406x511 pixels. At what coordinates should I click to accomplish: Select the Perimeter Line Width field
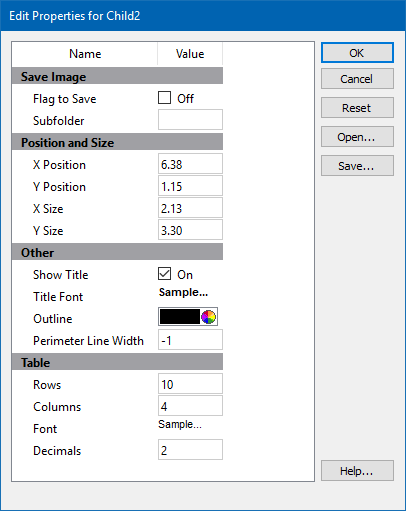(190, 340)
